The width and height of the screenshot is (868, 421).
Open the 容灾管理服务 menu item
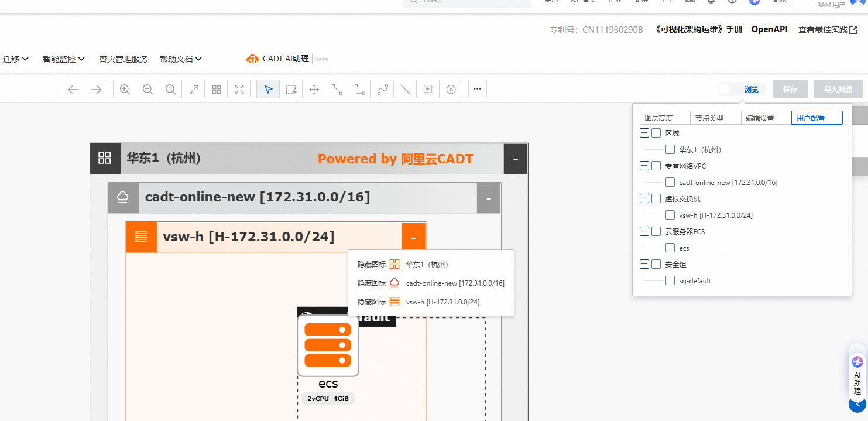point(123,59)
